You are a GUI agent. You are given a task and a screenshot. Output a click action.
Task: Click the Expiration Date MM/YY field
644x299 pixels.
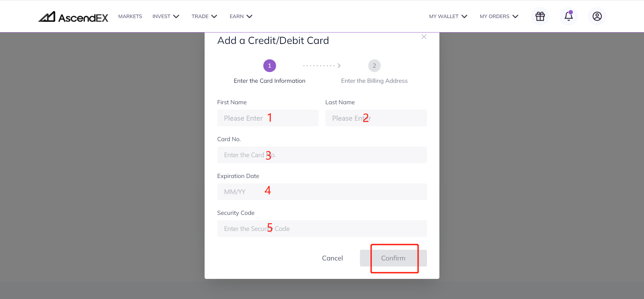coord(322,192)
